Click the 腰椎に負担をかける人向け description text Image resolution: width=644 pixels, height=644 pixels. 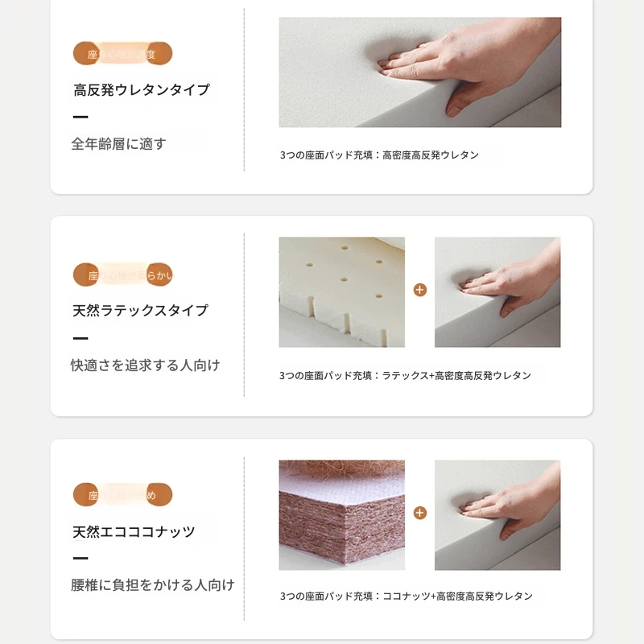153,585
